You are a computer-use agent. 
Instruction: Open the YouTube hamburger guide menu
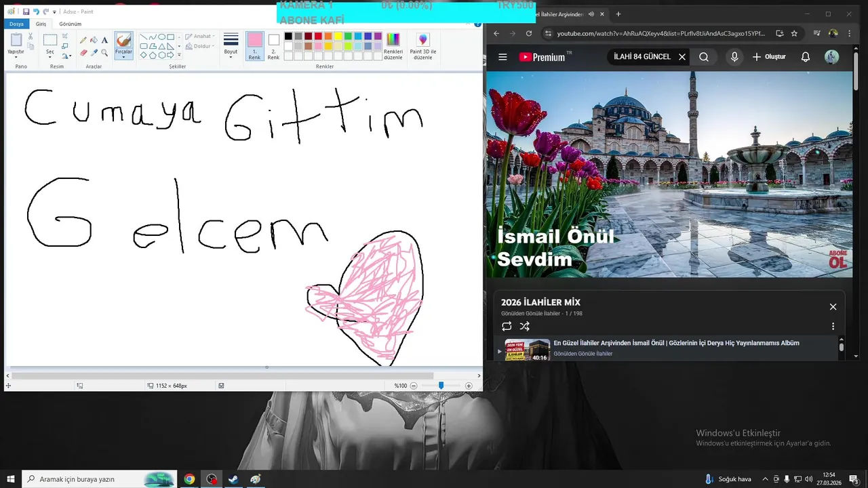pyautogui.click(x=502, y=57)
